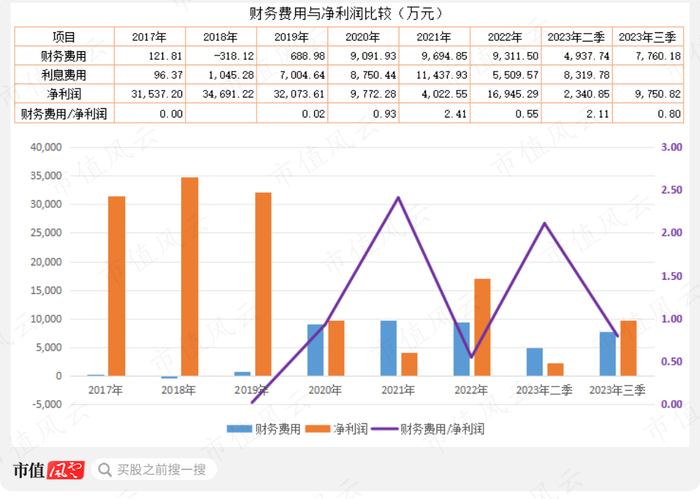Click the cell value 9,091.93
The height and width of the screenshot is (499, 700).
pyautogui.click(x=373, y=56)
